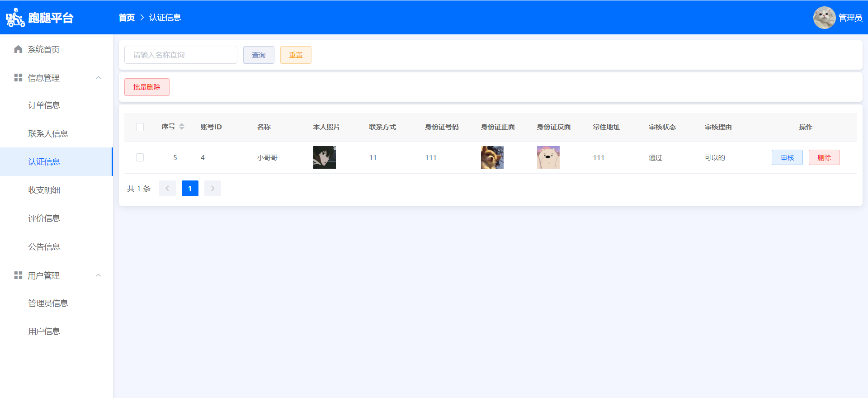This screenshot has width=868, height=398.
Task: Select page number 1 in pagination
Action: (190, 189)
